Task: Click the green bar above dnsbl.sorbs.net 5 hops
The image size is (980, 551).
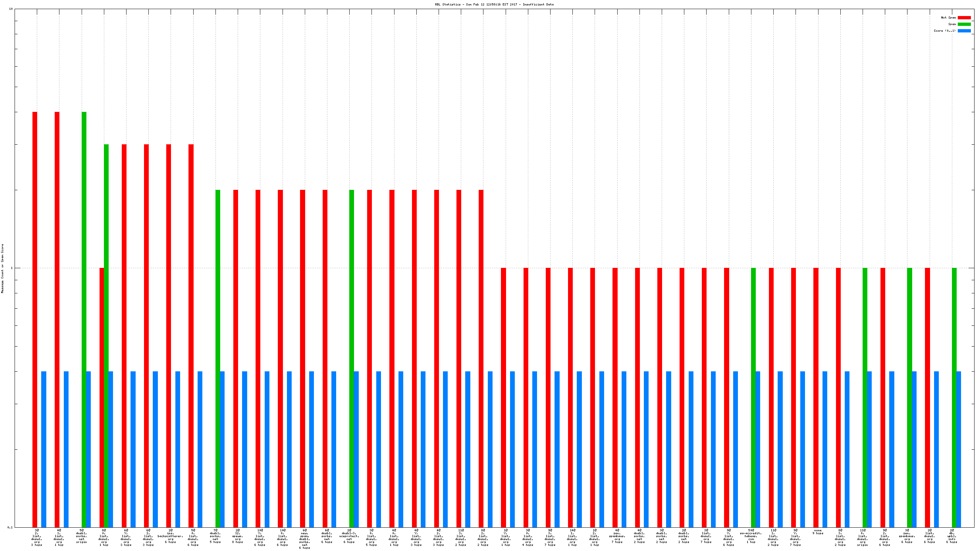Action: coord(218,342)
